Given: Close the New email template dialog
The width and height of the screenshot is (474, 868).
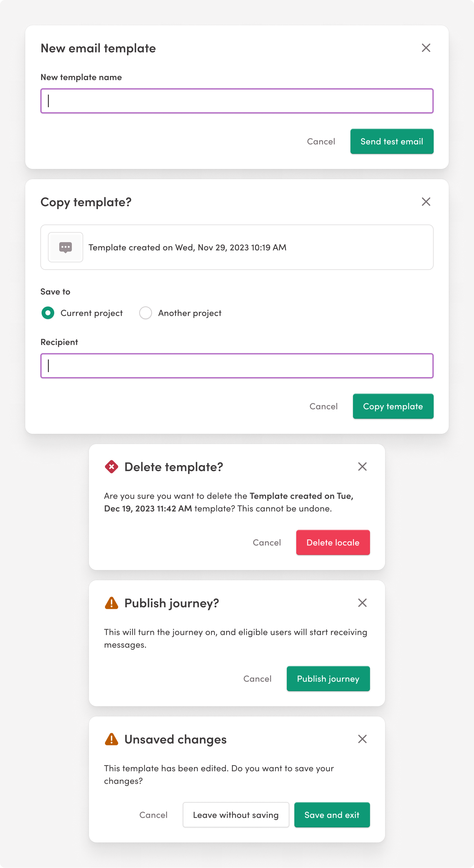Looking at the screenshot, I should point(426,48).
